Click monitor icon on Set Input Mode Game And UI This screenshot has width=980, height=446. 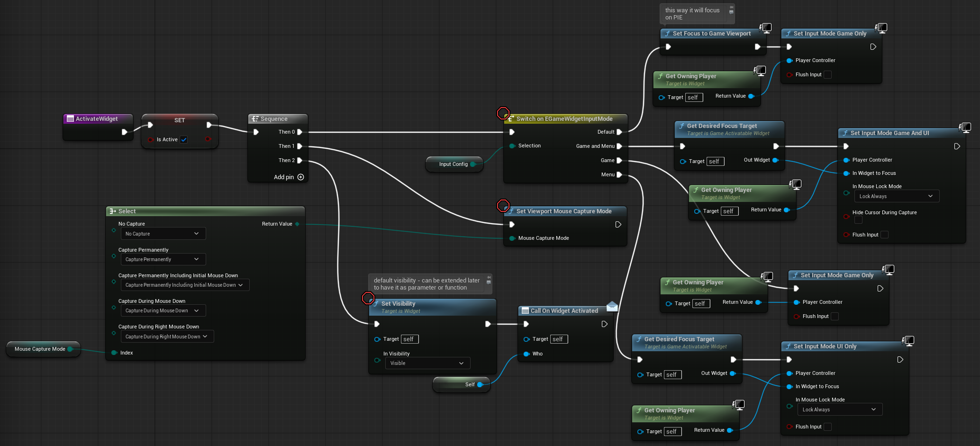coord(965,127)
